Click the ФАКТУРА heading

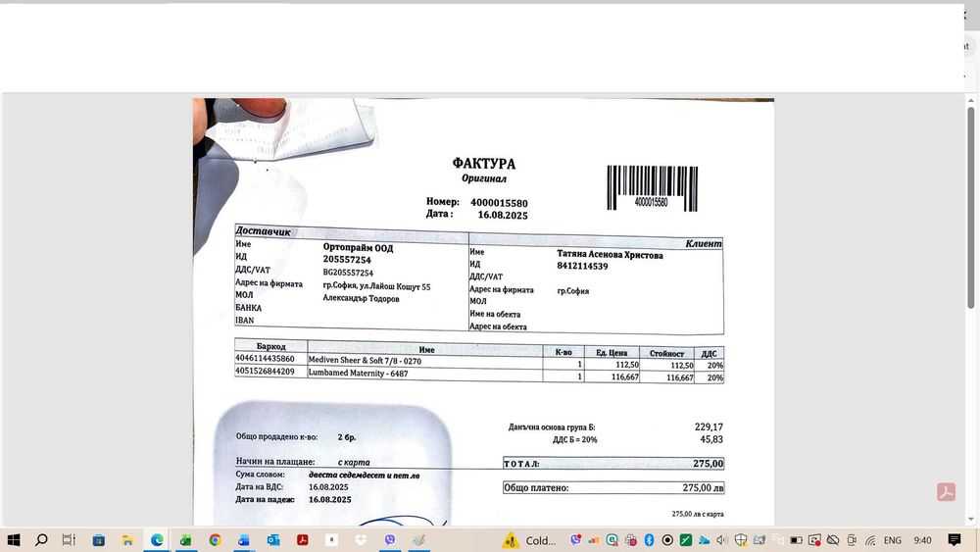pos(484,164)
